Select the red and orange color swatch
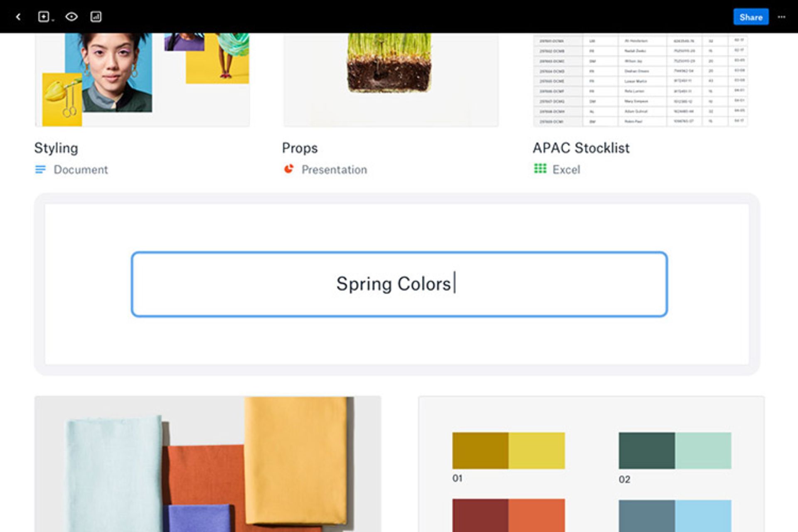Screen dimensions: 798x532 tap(508, 515)
